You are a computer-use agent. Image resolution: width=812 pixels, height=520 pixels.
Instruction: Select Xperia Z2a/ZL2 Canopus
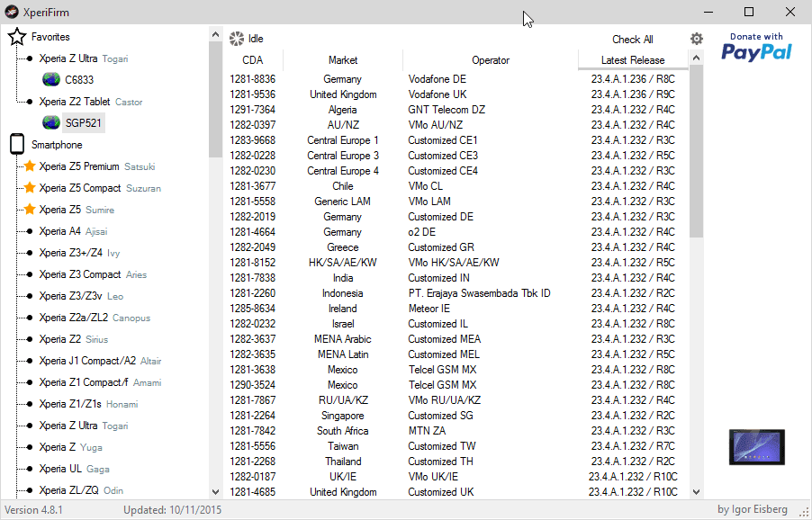point(95,318)
